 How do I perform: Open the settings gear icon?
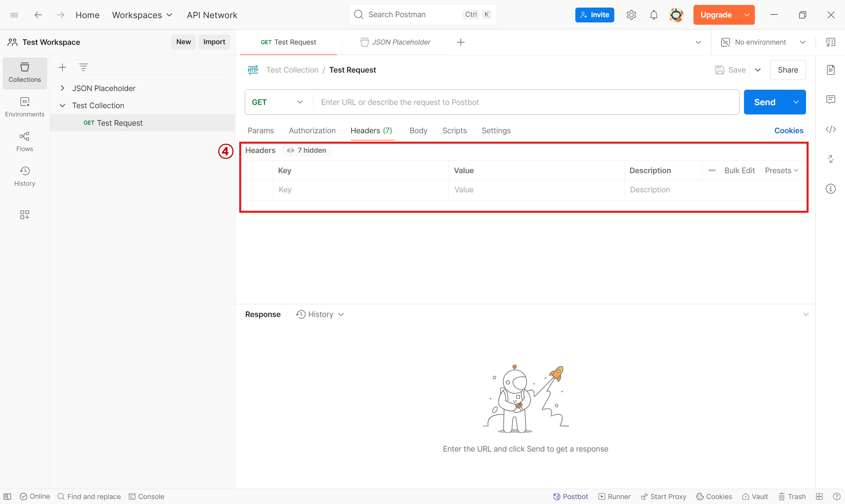[x=631, y=15]
